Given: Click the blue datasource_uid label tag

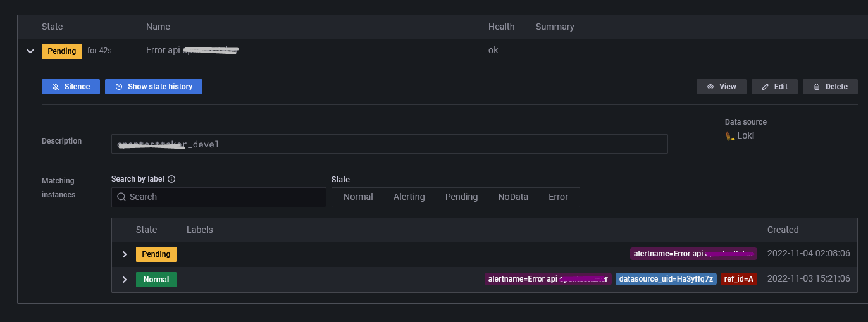Looking at the screenshot, I should [x=666, y=279].
